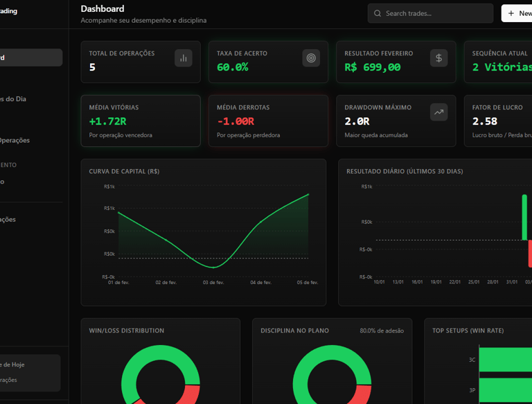The image size is (532, 404).
Task: Click the 2.58 Fator de Lucro value
Action: [x=484, y=121]
